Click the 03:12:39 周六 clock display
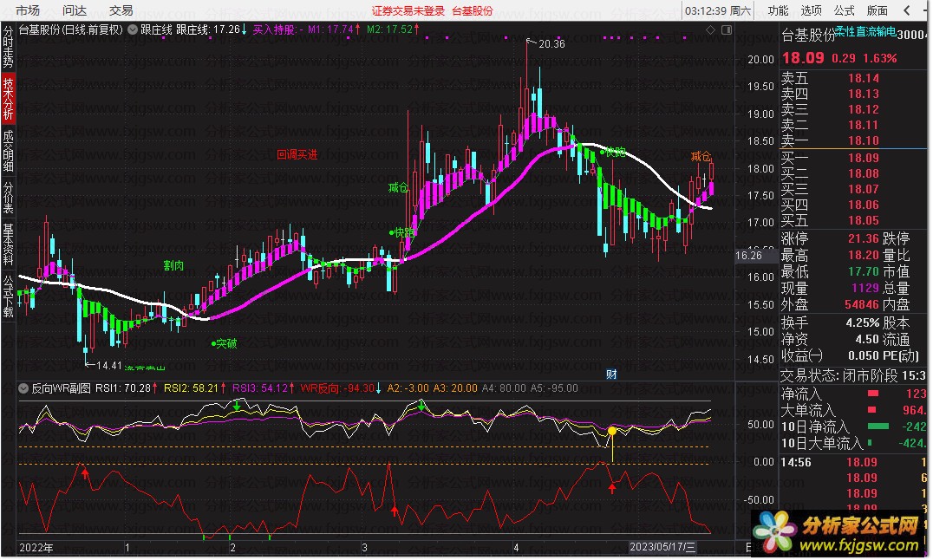933x560 pixels. 718,10
